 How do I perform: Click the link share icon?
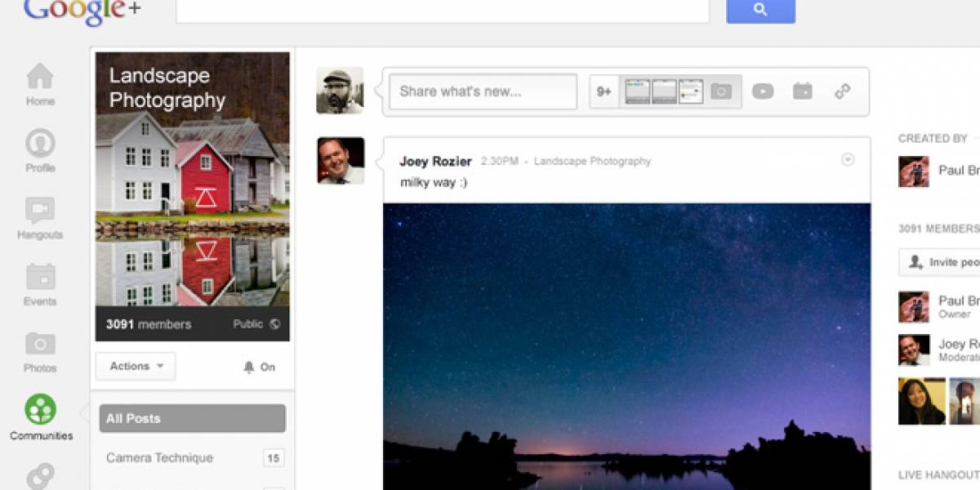[843, 91]
